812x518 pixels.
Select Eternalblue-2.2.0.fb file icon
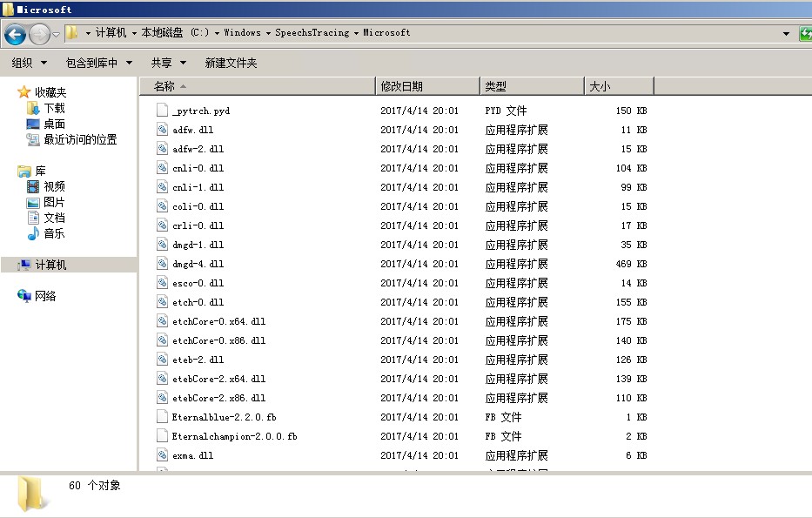coord(163,417)
